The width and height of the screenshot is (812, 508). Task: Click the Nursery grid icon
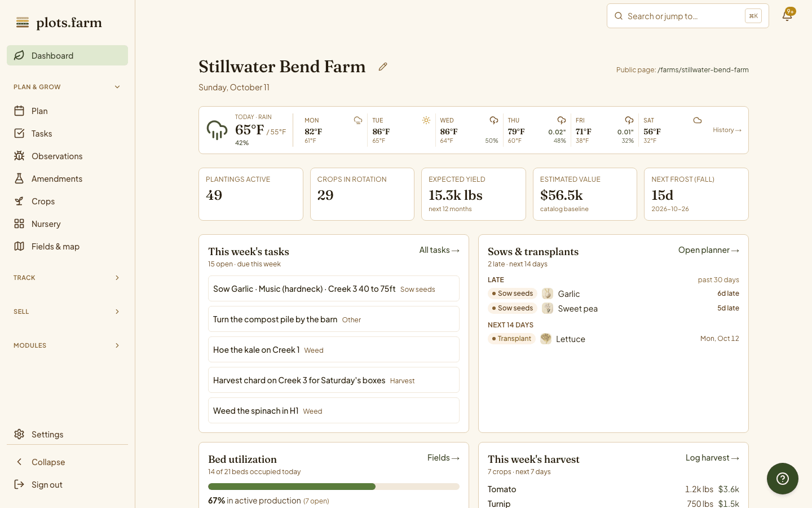19,224
